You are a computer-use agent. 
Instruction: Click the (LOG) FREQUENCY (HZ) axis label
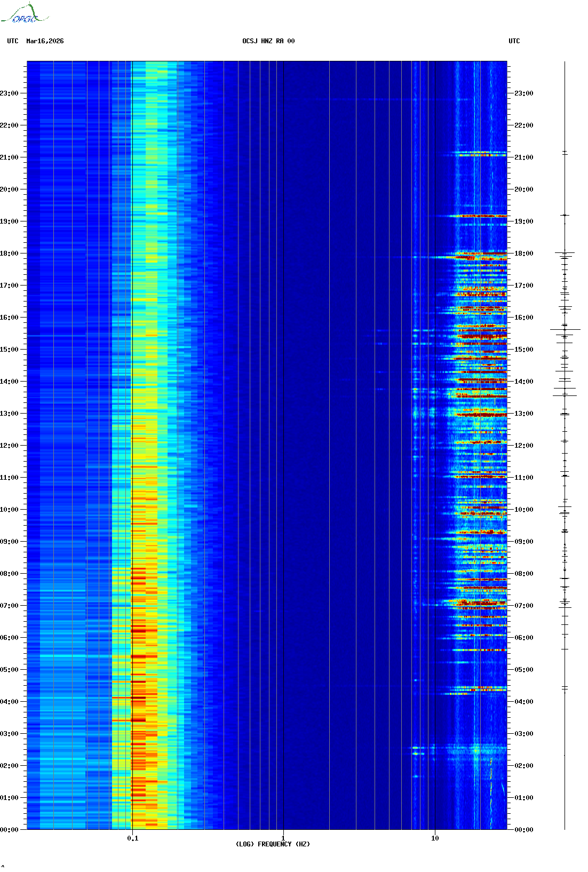(273, 844)
